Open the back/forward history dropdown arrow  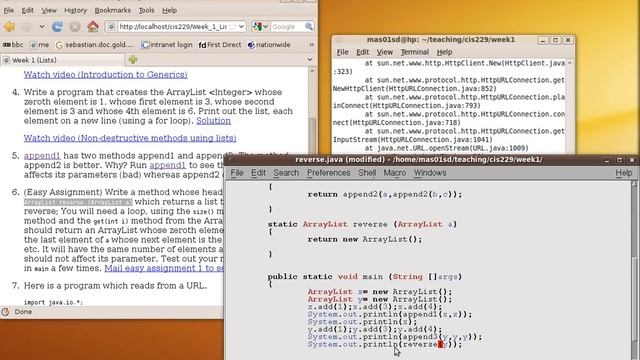click(x=42, y=27)
